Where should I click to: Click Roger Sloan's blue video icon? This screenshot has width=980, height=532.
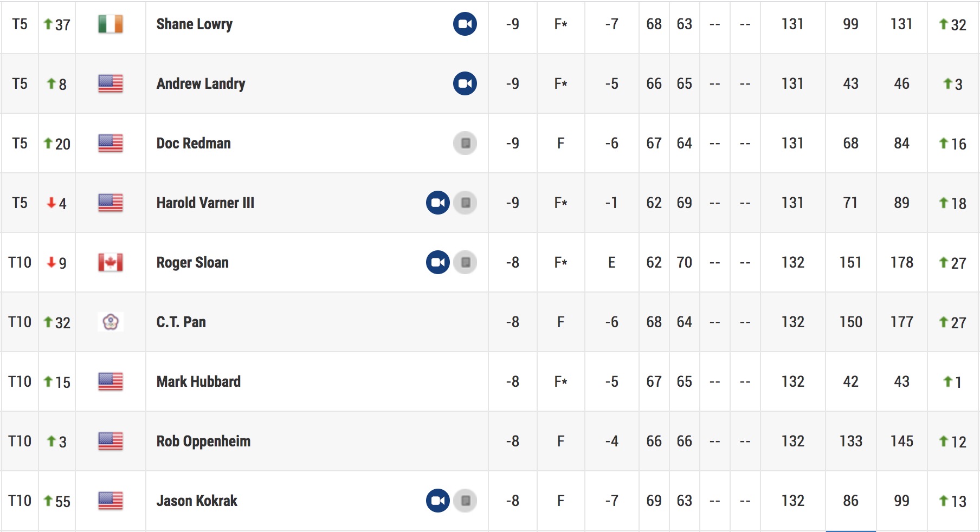coord(437,262)
